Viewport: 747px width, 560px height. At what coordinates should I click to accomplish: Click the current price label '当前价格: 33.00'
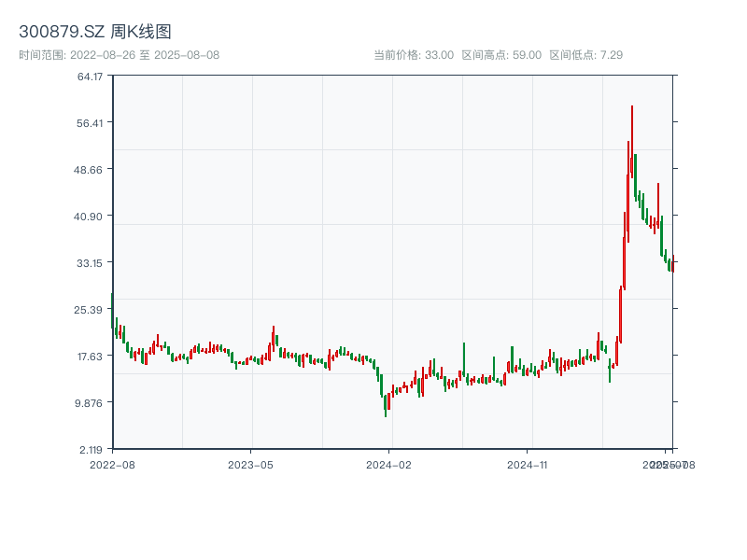tap(414, 55)
